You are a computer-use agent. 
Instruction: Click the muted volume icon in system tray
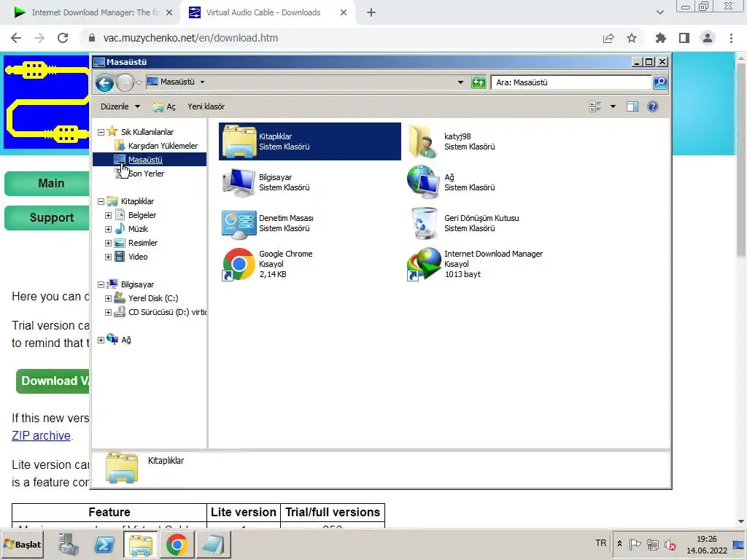[670, 544]
